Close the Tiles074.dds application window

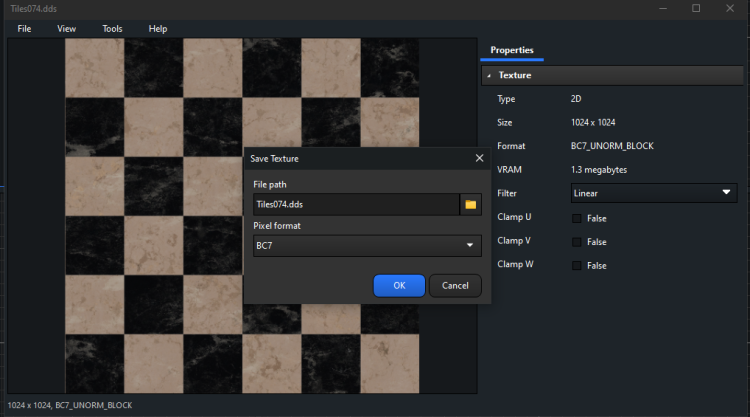click(x=732, y=8)
